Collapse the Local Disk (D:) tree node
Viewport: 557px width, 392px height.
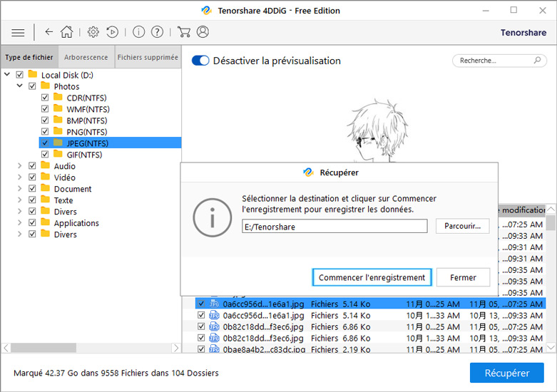(x=7, y=75)
